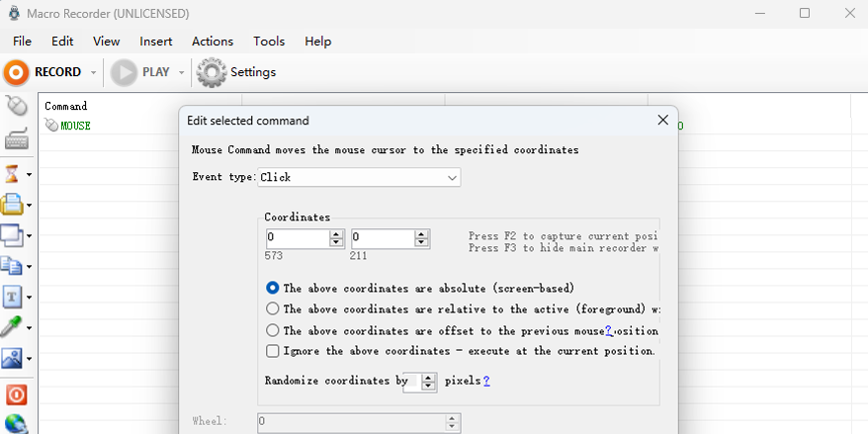Click the overlapping windows icon in sidebar

point(12,236)
